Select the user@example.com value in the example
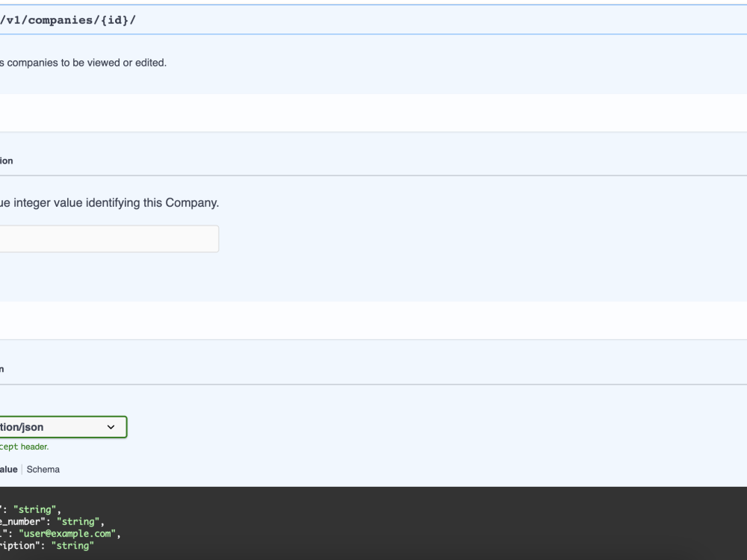 (67, 533)
